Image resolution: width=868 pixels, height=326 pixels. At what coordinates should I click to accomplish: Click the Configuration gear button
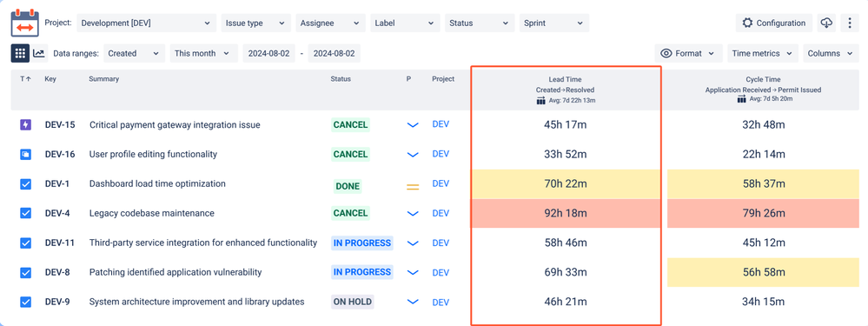(x=774, y=23)
